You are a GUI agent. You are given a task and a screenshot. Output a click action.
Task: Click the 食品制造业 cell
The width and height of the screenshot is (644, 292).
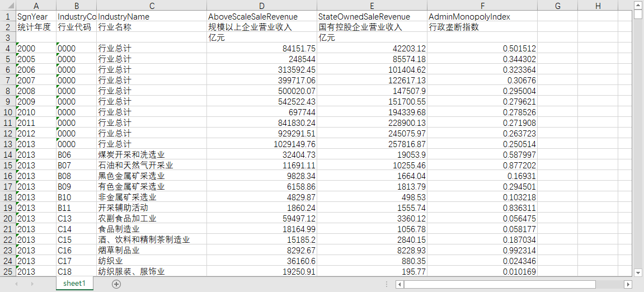point(152,229)
